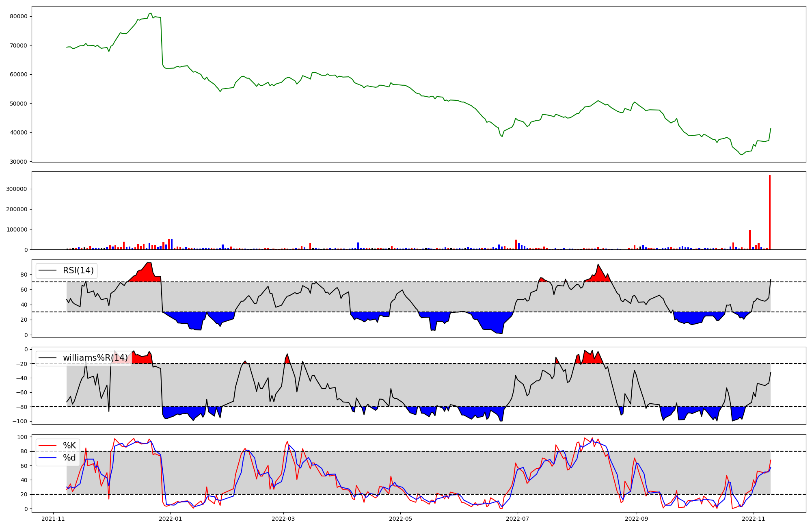Click the RSI(14) legend label
This screenshot has height=528, width=812.
(x=78, y=270)
